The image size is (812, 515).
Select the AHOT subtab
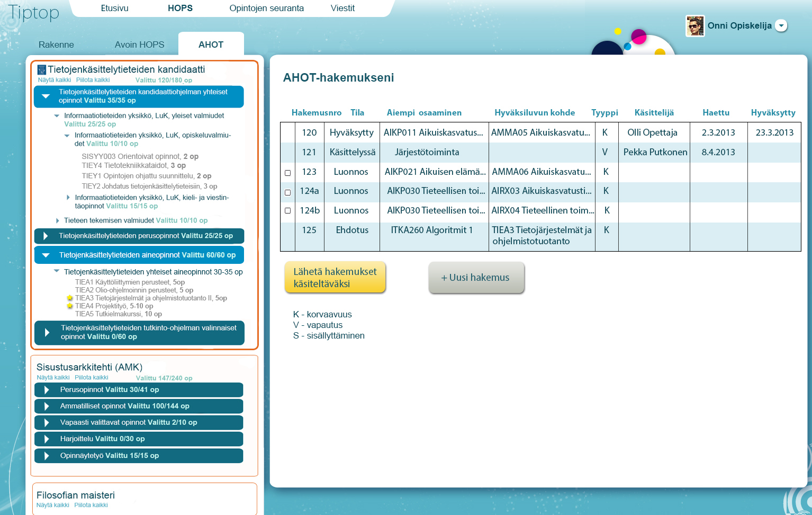coord(211,45)
